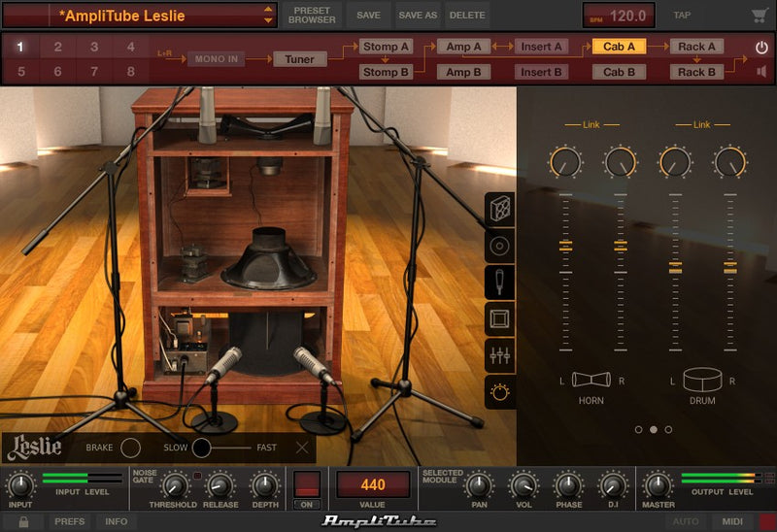Open the cabinet selection icon
Image resolution: width=777 pixels, height=532 pixels.
499,210
